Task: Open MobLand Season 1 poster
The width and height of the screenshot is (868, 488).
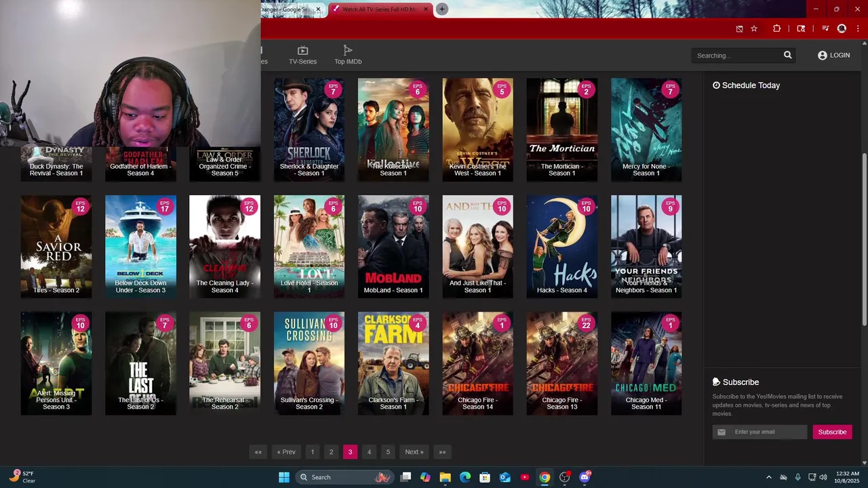Action: 393,247
